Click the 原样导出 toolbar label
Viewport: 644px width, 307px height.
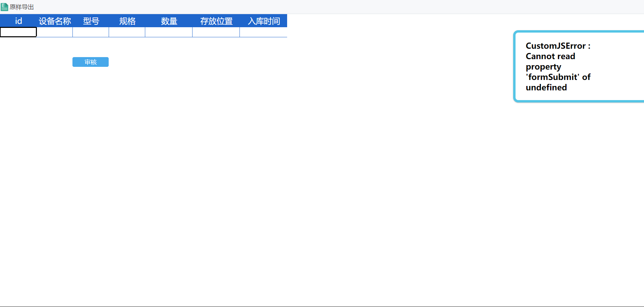[22, 7]
